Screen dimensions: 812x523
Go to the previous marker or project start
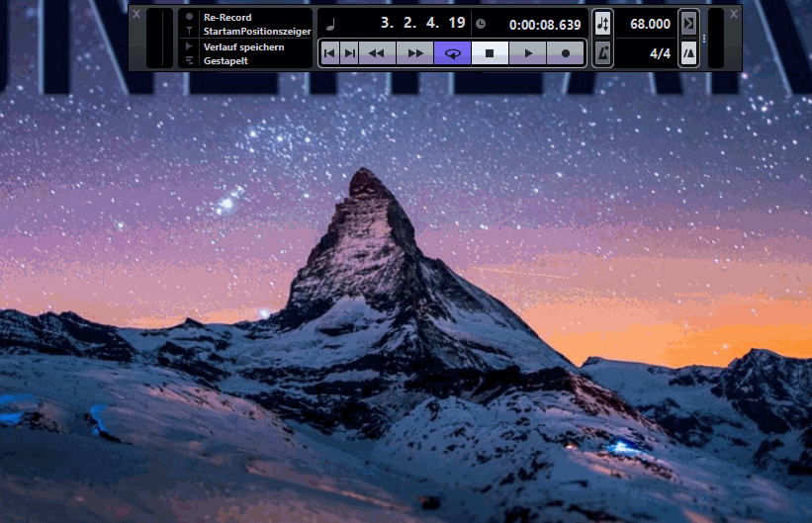330,53
